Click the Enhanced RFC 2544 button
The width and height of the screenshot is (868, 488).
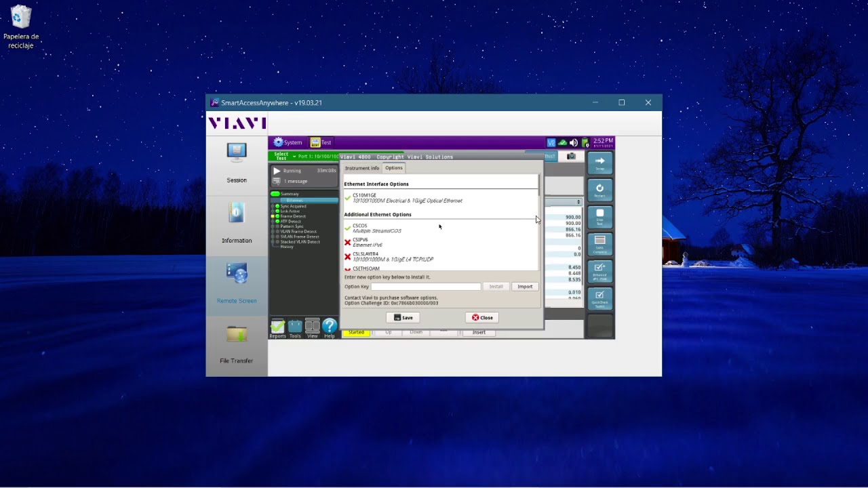[599, 271]
